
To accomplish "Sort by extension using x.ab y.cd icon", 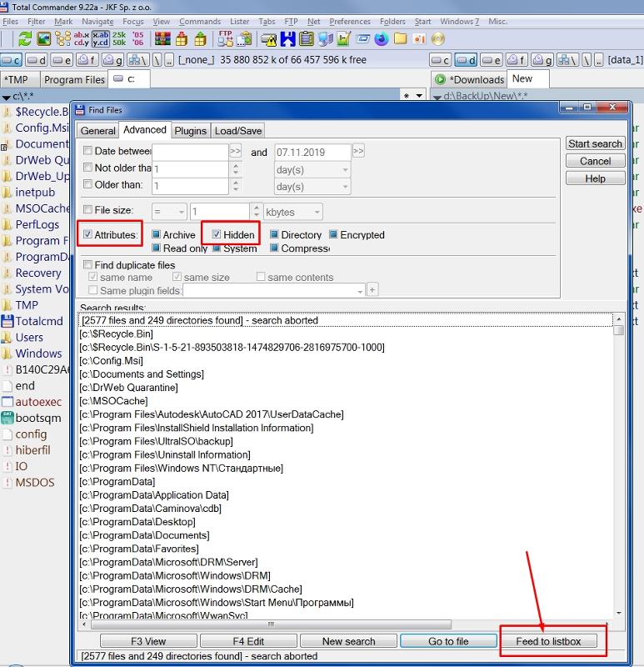I will pos(101,39).
